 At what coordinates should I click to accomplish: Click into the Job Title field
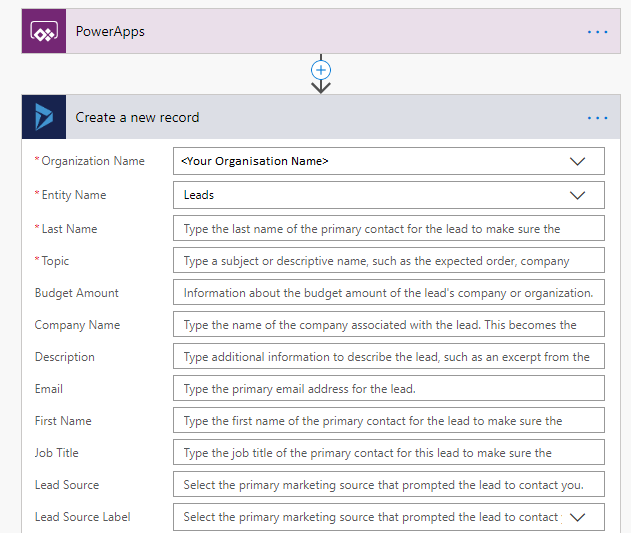pyautogui.click(x=389, y=452)
